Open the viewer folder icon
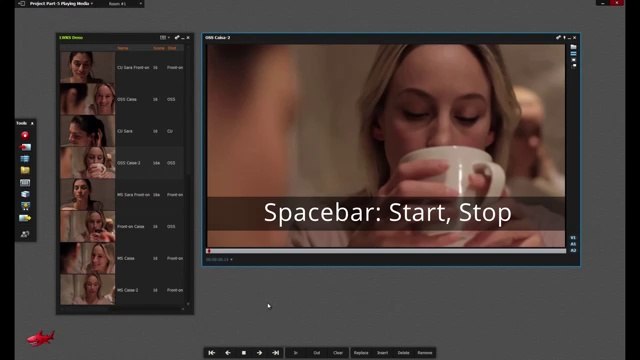 pos(573,47)
